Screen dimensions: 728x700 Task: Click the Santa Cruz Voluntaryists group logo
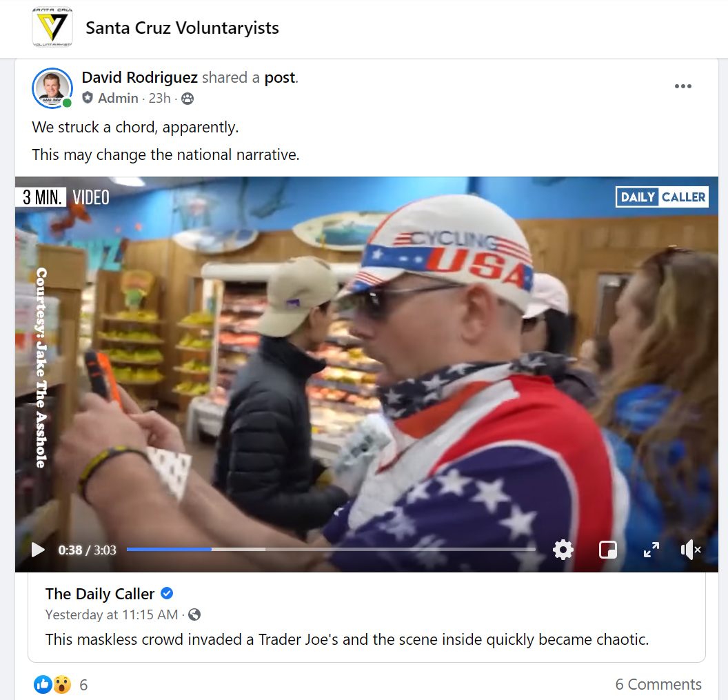pos(52,27)
